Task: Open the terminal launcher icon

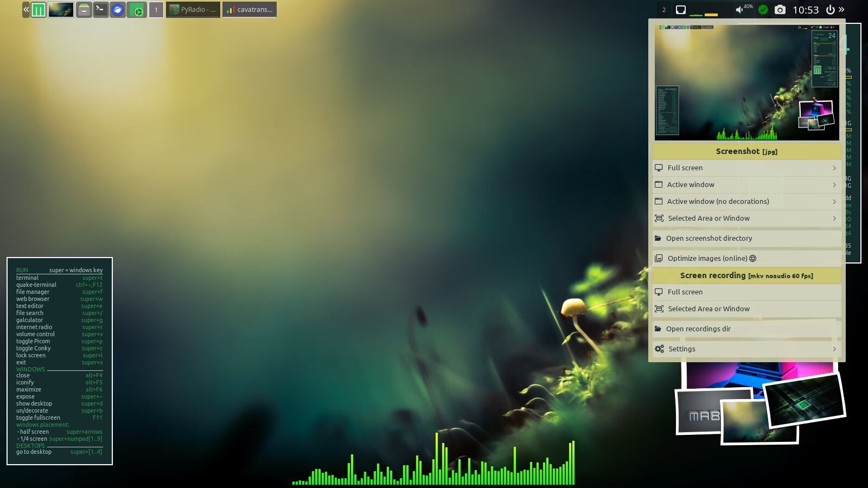Action: click(x=100, y=10)
